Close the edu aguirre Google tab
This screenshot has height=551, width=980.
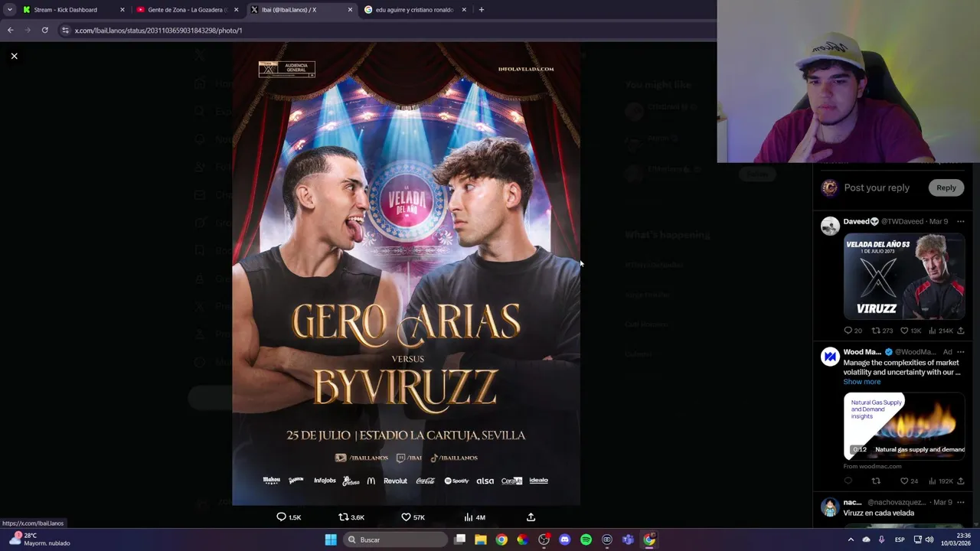(x=464, y=10)
